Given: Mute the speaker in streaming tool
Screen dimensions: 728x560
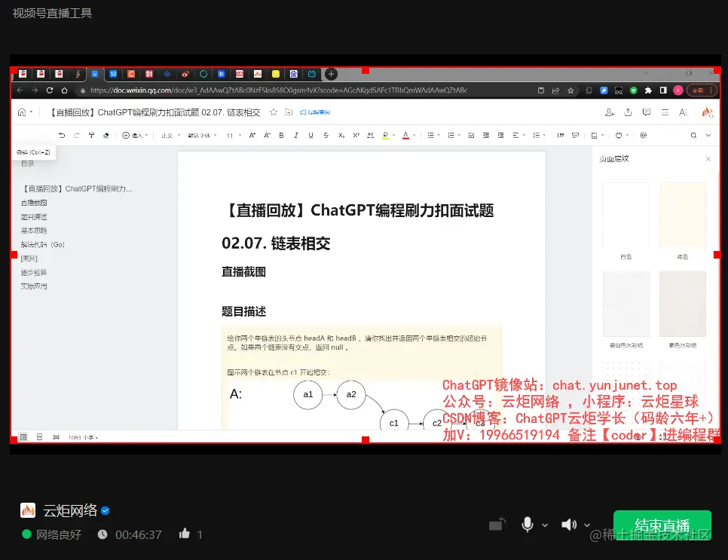Looking at the screenshot, I should click(x=569, y=525).
